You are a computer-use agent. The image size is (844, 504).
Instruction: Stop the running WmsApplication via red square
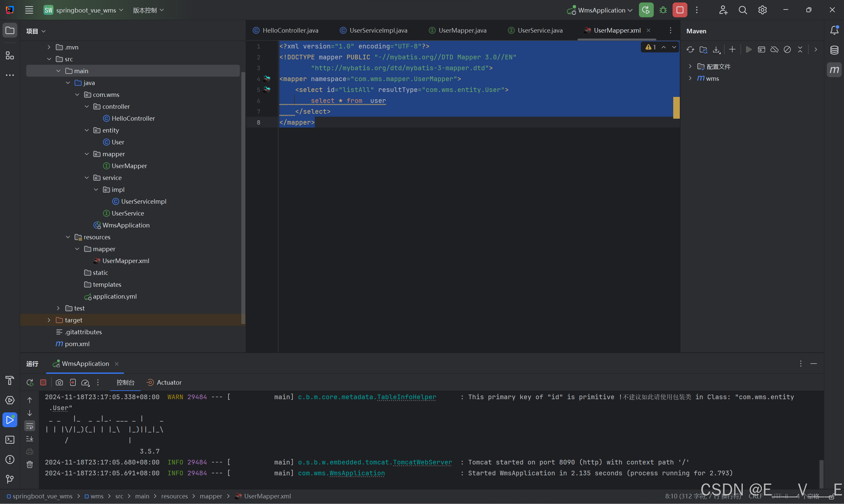tap(680, 10)
